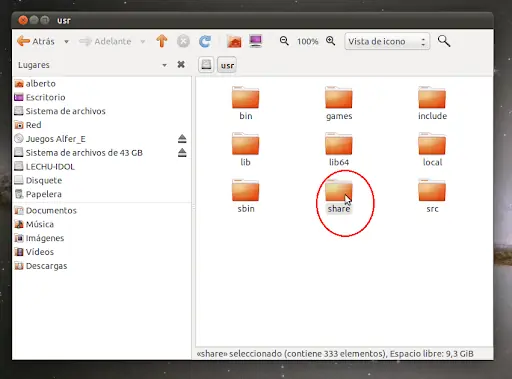Open Escritorio in the sidebar
512x379 pixels.
[x=40, y=97]
